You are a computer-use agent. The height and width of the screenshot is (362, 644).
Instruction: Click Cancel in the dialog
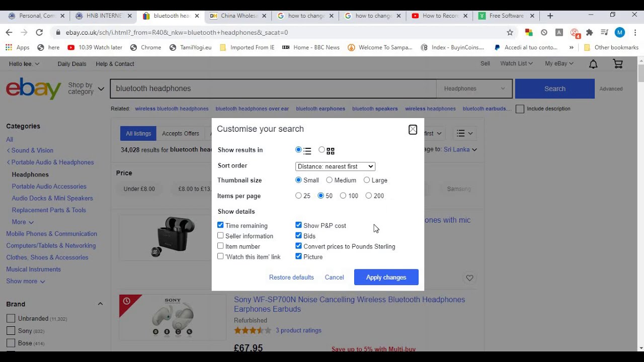pyautogui.click(x=334, y=278)
